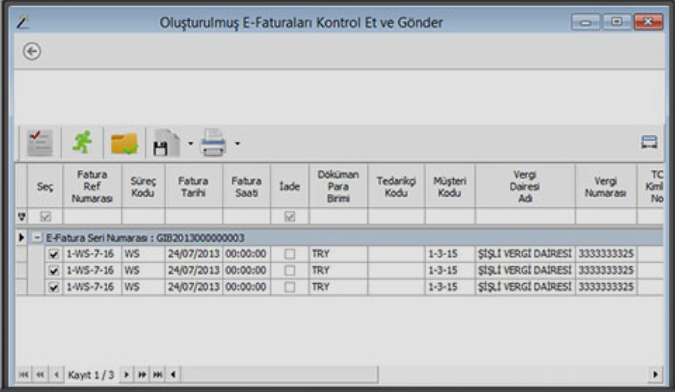
Task: Uncheck Seç in the second invoice row
Action: pyautogui.click(x=53, y=271)
